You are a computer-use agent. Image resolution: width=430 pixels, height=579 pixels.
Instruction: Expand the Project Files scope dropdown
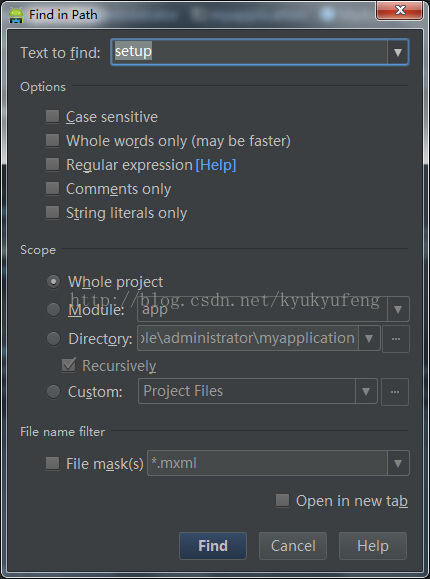tap(366, 391)
